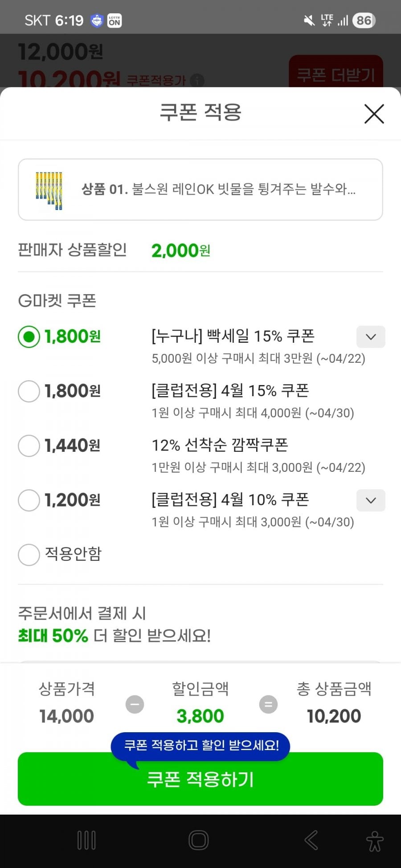Tap the Android back arrow icon
The image size is (401, 868).
click(x=311, y=840)
